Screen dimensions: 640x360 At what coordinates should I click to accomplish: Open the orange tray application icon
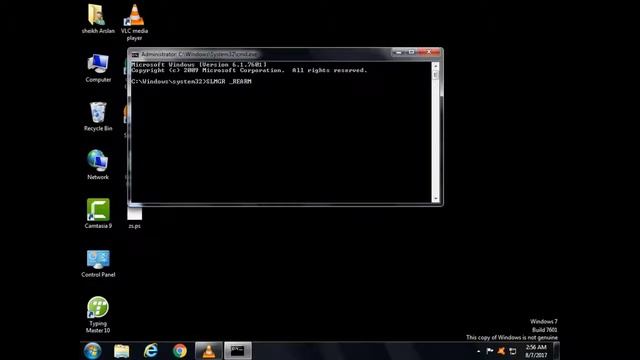click(501, 351)
